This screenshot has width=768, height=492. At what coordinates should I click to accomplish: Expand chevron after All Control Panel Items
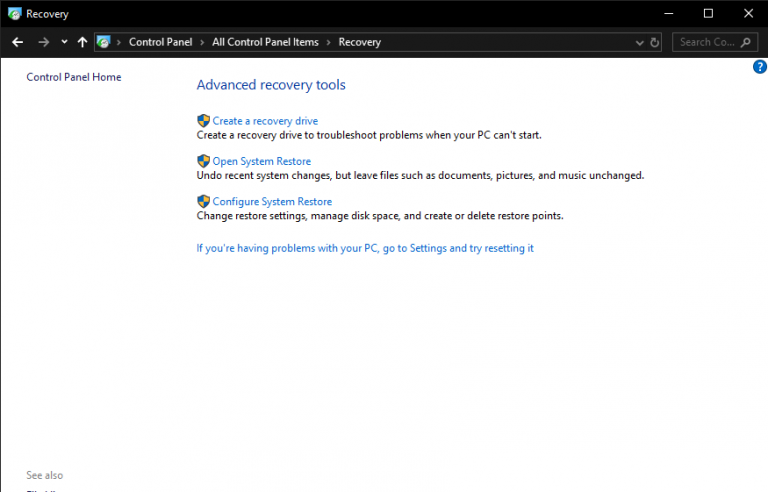pos(328,43)
